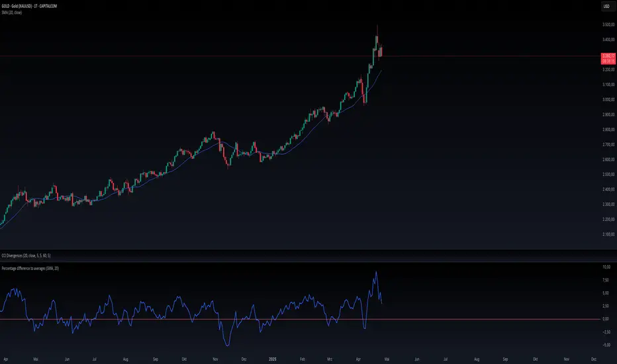The image size is (617, 364).
Task: Click the 3.500,00 price axis label
Action: click(608, 24)
